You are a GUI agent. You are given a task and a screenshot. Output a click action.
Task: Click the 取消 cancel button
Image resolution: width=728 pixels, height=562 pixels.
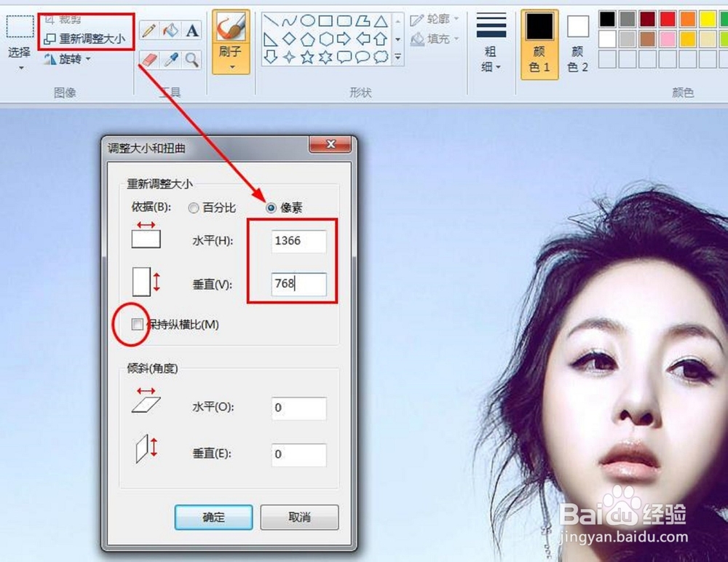point(299,517)
